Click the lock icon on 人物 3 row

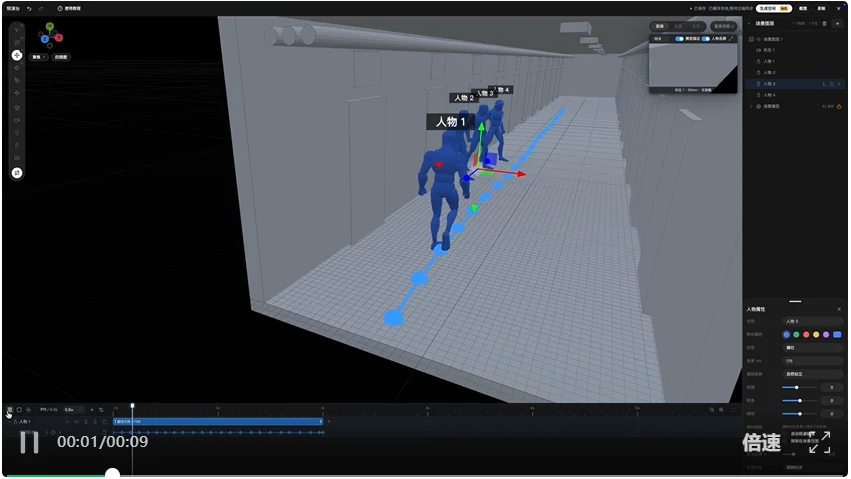click(831, 84)
